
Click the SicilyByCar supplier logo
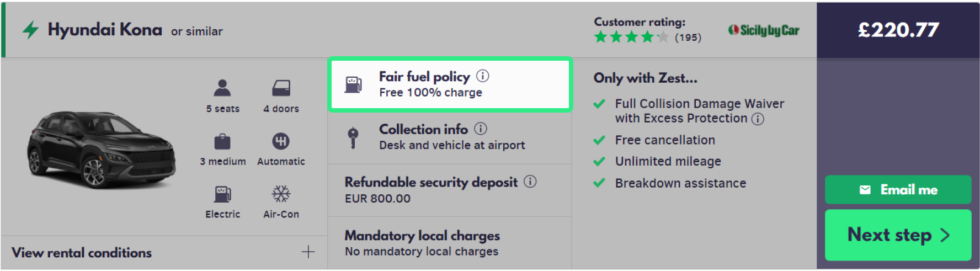pyautogui.click(x=764, y=30)
